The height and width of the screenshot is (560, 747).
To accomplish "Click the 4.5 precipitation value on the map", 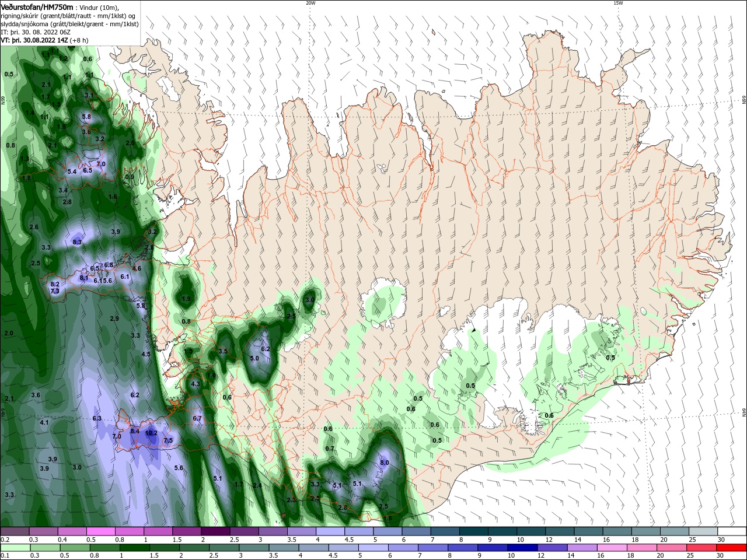I will 146,354.
